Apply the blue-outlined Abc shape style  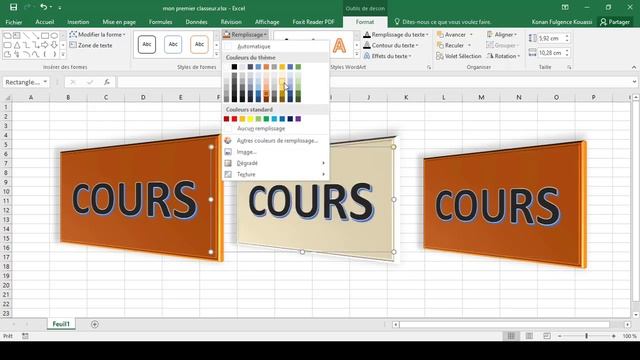pos(173,44)
